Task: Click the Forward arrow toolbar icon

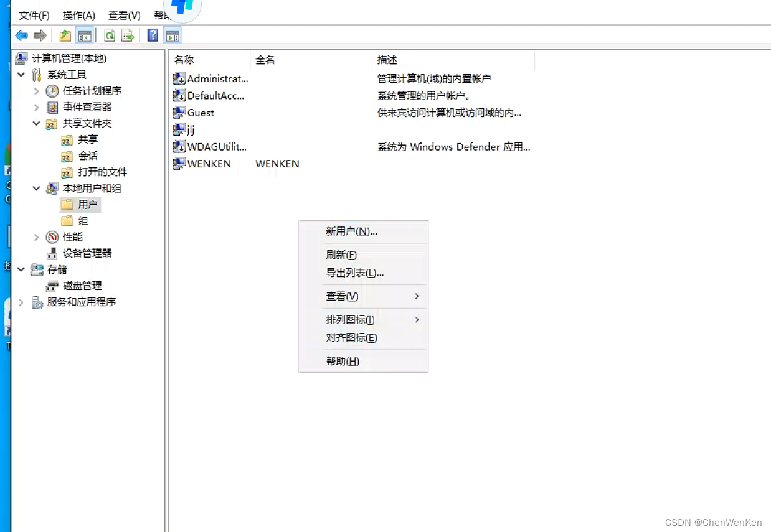Action: pos(40,35)
